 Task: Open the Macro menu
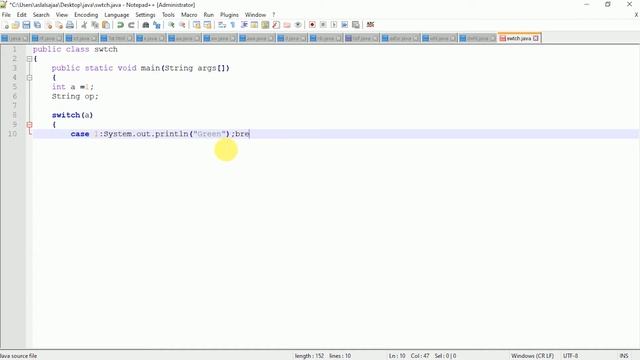(189, 15)
